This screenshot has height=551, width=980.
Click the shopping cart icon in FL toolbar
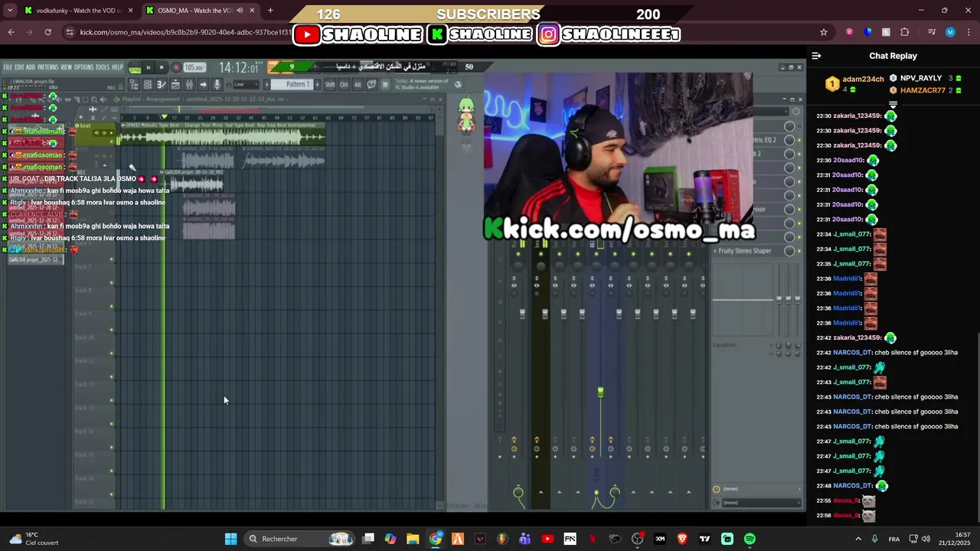385,84
